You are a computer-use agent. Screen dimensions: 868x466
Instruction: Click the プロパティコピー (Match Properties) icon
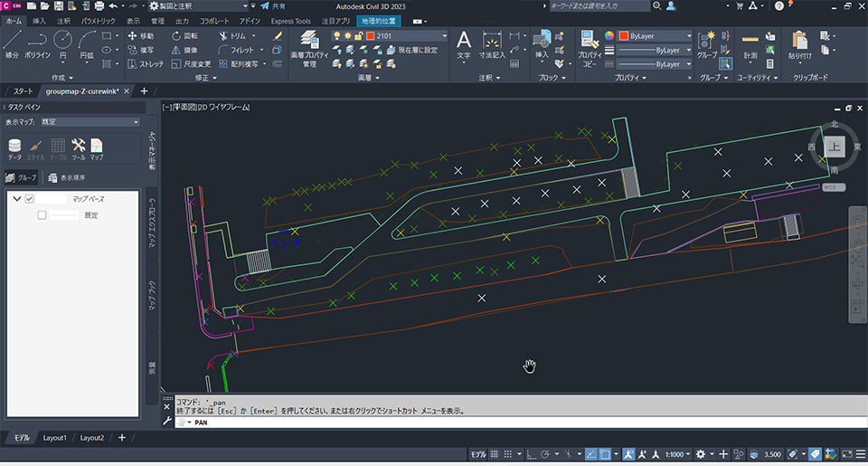pyautogui.click(x=590, y=43)
